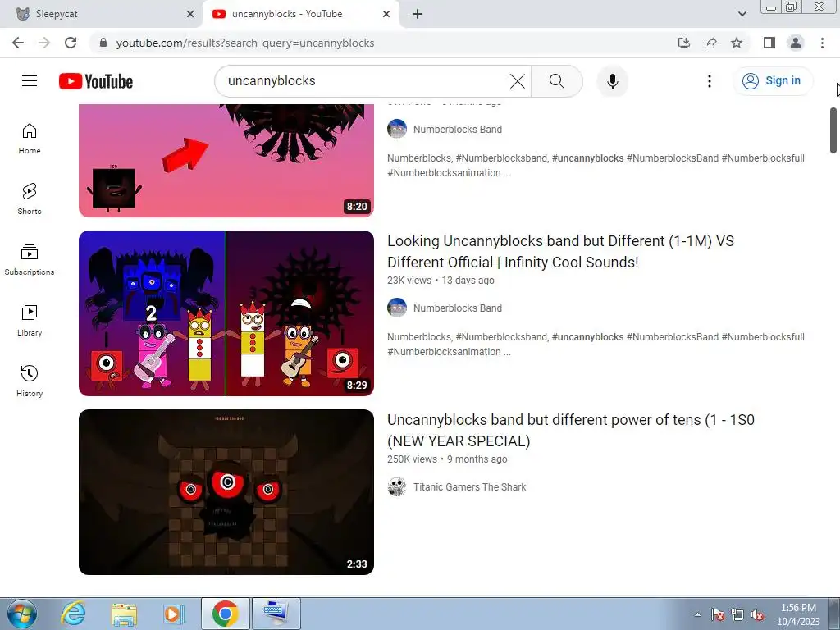840x630 pixels.
Task: Click Numberblocks Band avatar on top video
Action: click(397, 129)
